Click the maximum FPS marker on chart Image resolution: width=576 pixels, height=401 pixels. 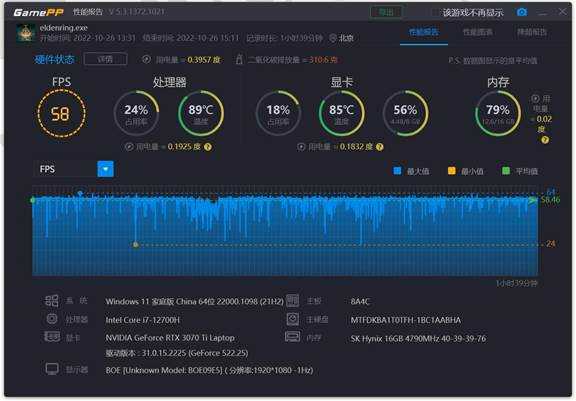[x=80, y=192]
